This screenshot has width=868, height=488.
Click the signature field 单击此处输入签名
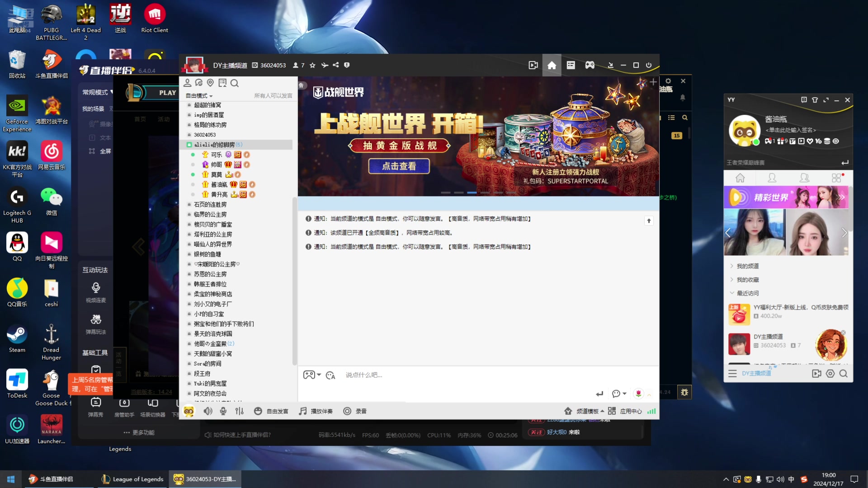tap(791, 130)
